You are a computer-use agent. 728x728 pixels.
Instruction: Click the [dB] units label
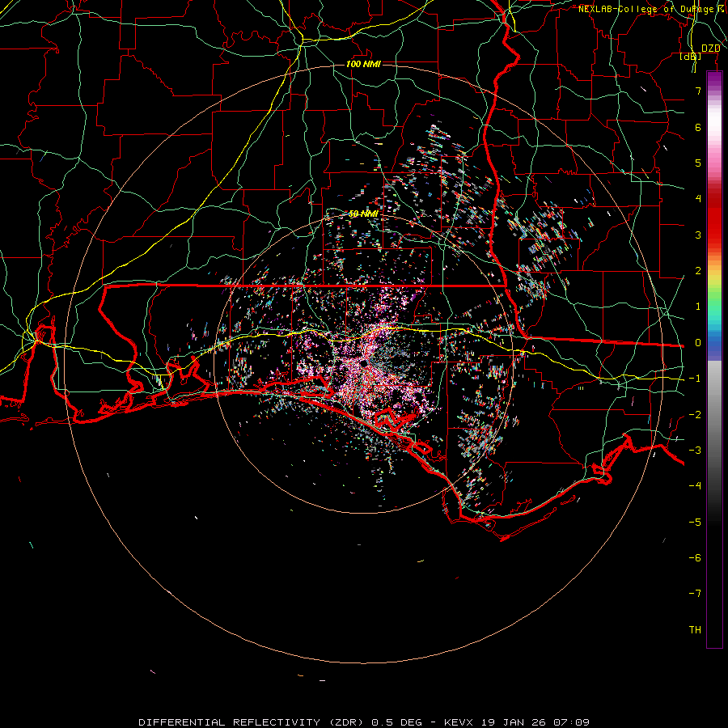click(691, 56)
